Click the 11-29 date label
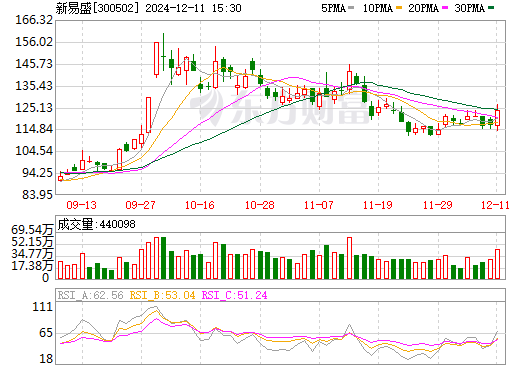 (x=437, y=205)
